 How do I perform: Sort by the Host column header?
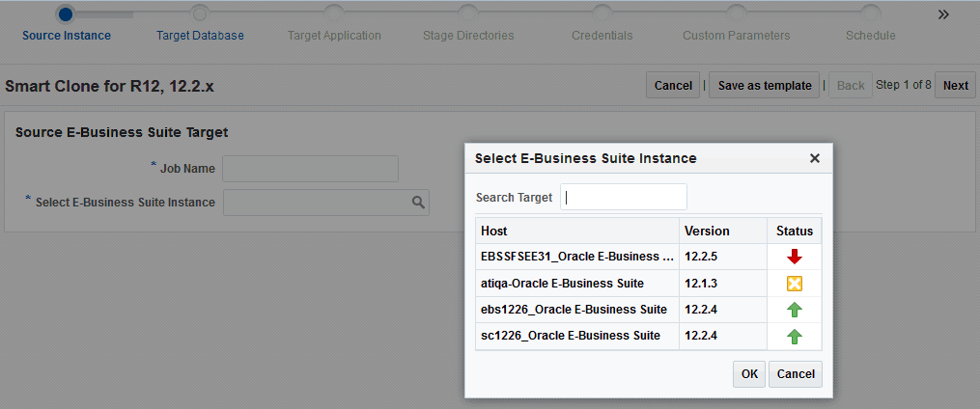(577, 232)
